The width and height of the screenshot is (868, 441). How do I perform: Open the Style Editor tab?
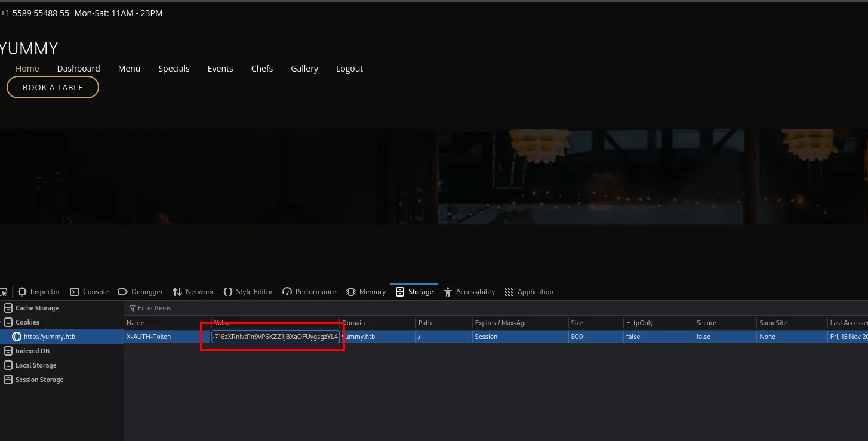(248, 292)
